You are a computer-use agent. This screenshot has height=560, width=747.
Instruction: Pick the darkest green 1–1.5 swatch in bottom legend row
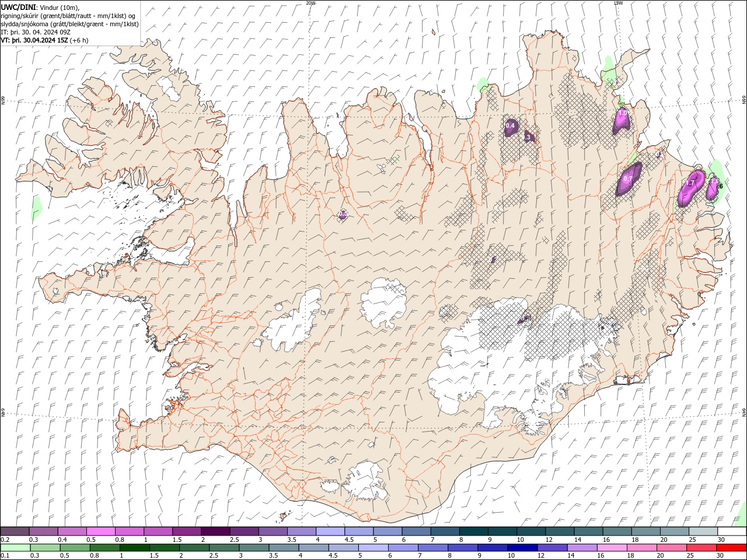[134, 548]
